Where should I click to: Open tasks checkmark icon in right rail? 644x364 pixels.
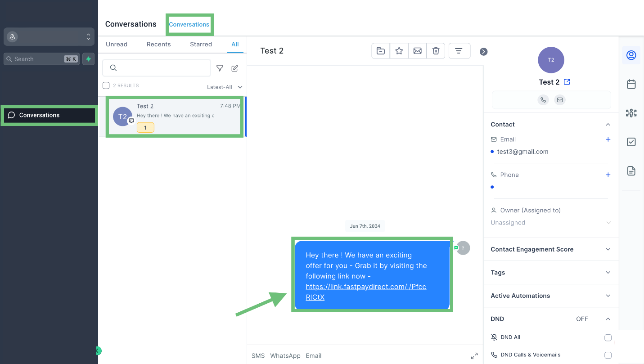(x=631, y=142)
